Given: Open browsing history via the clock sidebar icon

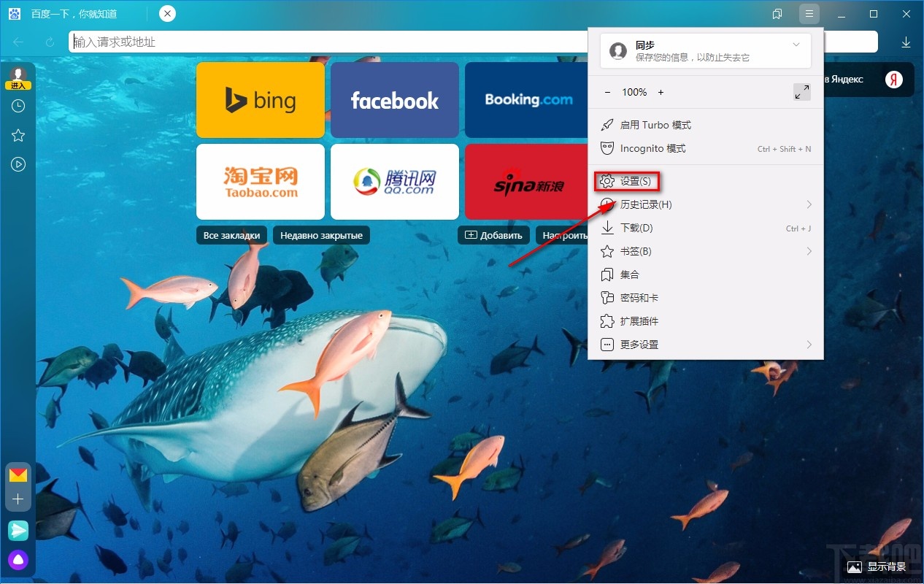Looking at the screenshot, I should click(x=18, y=106).
